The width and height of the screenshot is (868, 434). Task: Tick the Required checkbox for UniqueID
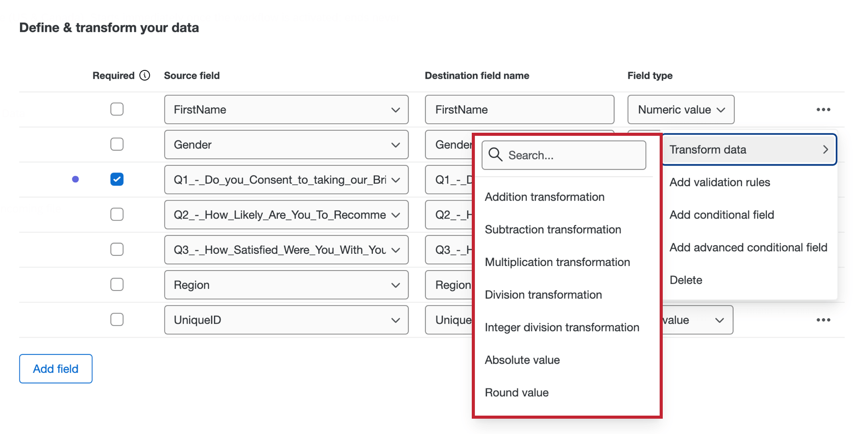[x=117, y=320]
